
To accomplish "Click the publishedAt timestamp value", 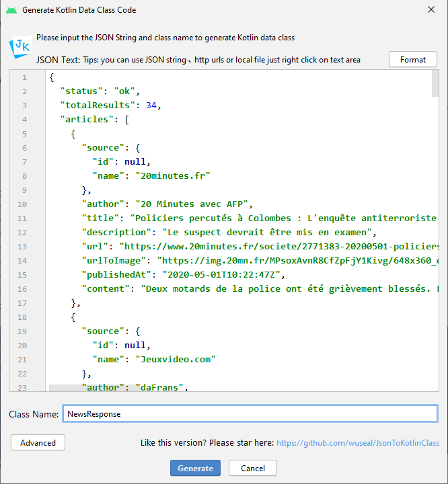I will pyautogui.click(x=219, y=274).
